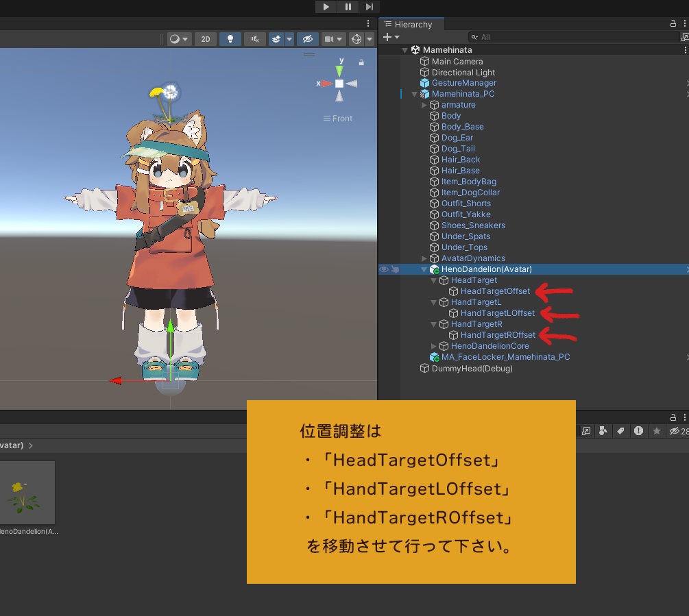The width and height of the screenshot is (689, 616).
Task: Click the Dog_Ear object icon
Action: [x=434, y=138]
